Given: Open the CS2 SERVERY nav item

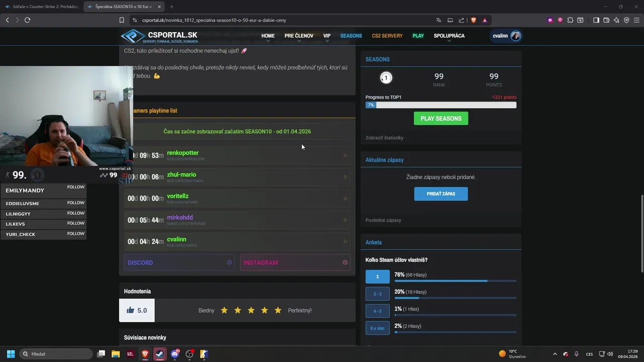Looking at the screenshot, I should coord(387,36).
